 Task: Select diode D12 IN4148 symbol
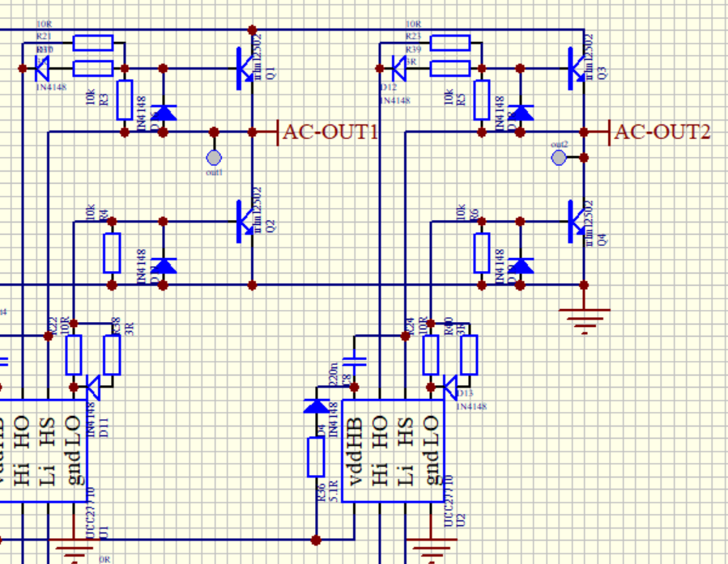pyautogui.click(x=399, y=68)
